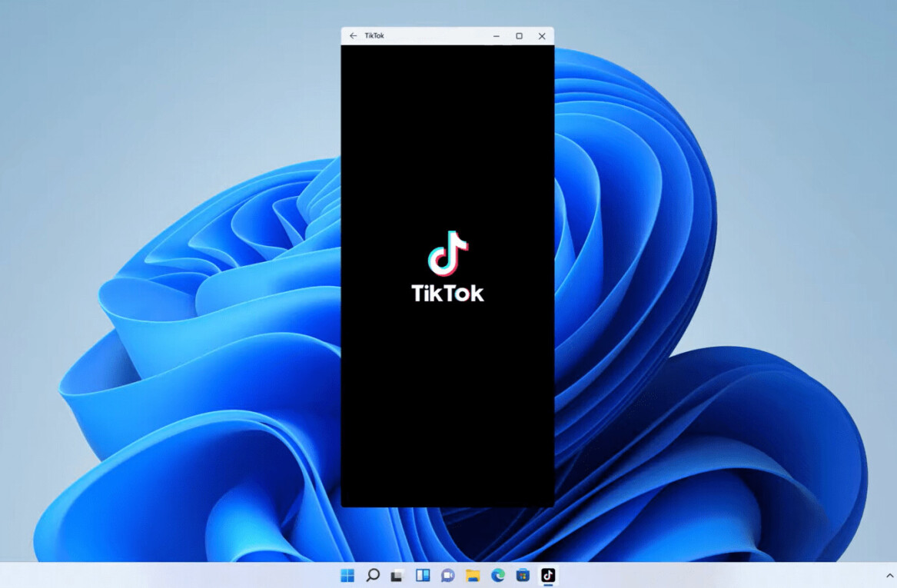Screen dimensions: 897x588
Task: Click the TikTok icon in the taskbar
Action: click(547, 575)
